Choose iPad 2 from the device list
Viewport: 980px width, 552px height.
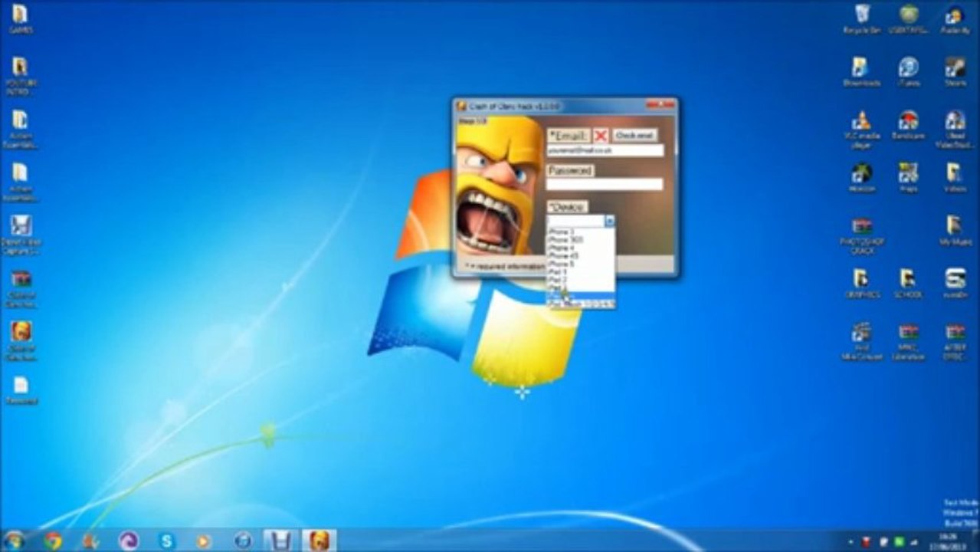point(580,280)
